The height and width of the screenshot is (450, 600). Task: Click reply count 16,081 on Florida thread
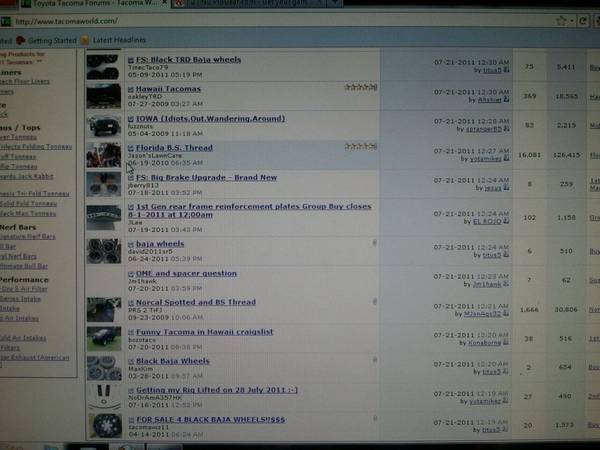pos(529,155)
